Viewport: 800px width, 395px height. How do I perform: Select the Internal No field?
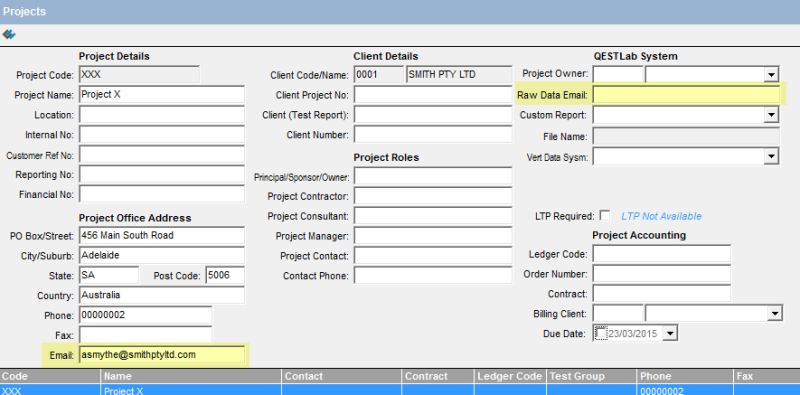tap(162, 135)
